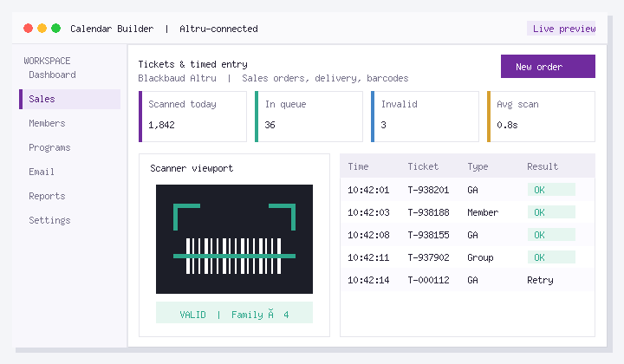Select ticket T-937902 in the table
This screenshot has width=624, height=364.
(428, 257)
